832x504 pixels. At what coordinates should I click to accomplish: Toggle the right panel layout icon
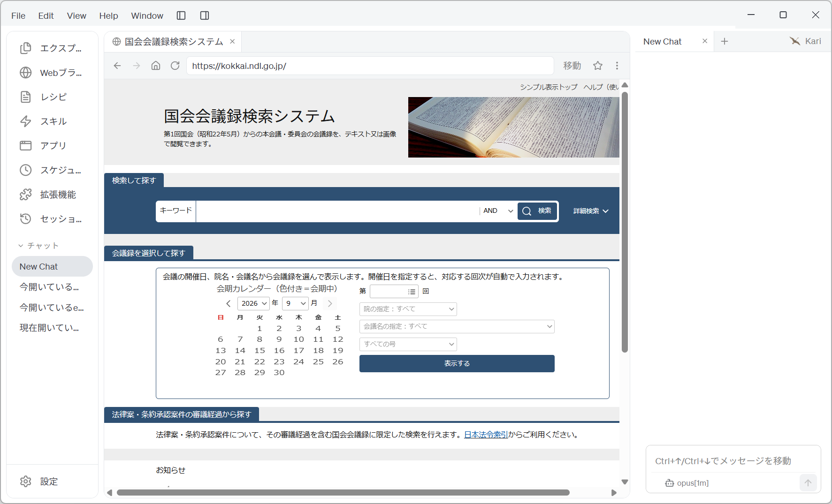[205, 15]
